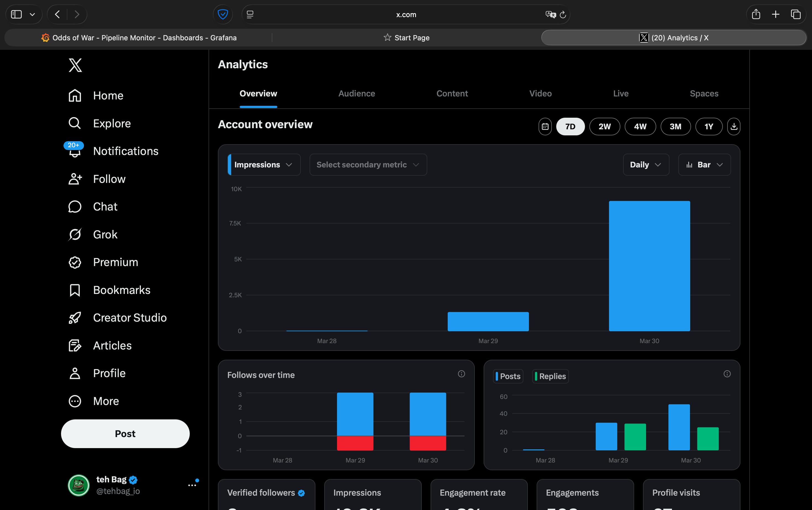The height and width of the screenshot is (510, 812).
Task: Switch to the Overview tab
Action: coord(258,93)
